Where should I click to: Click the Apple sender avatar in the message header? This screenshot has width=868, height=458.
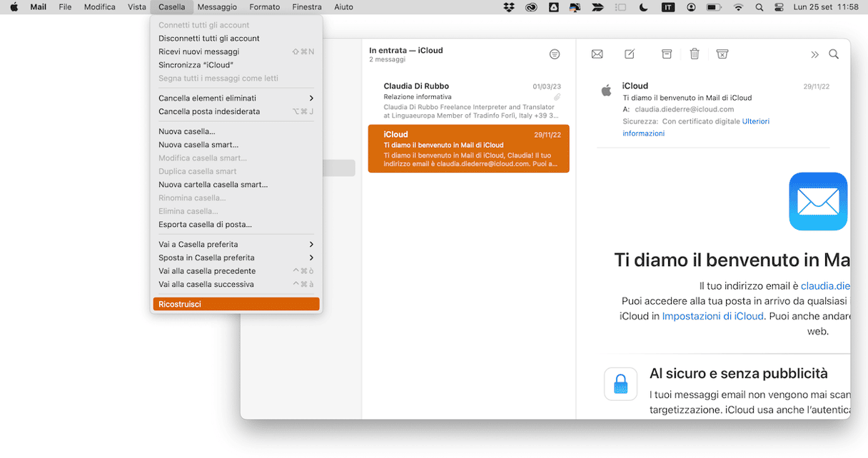point(607,90)
